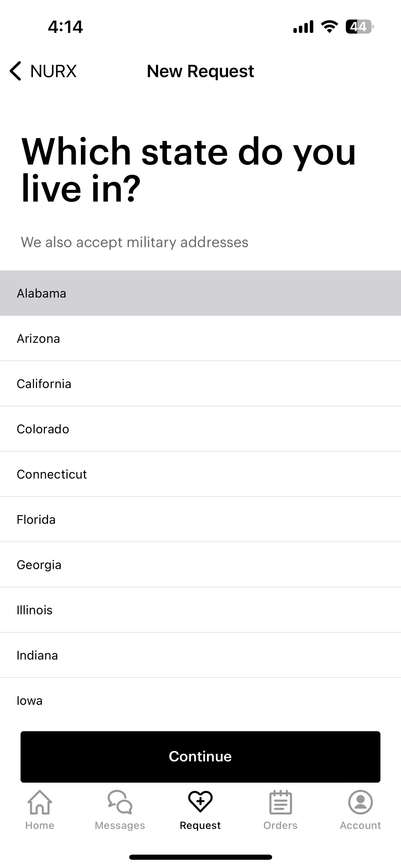
Task: Pick Colorado in the list
Action: [200, 429]
